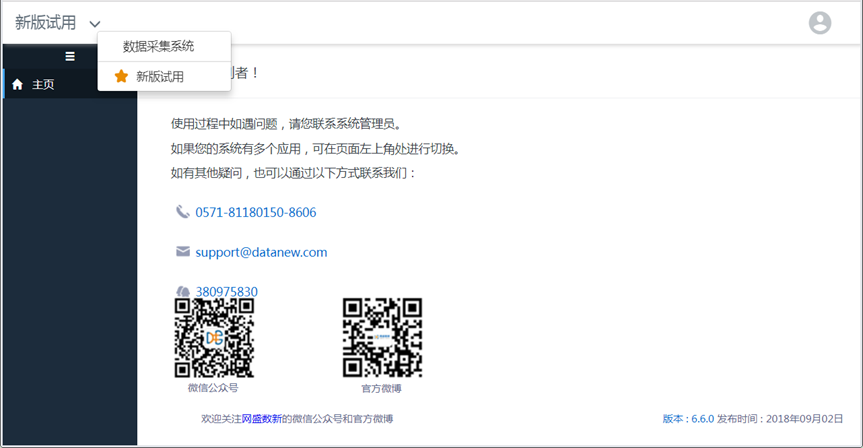Select 数据采集系统 from the dropdown list

[x=158, y=46]
